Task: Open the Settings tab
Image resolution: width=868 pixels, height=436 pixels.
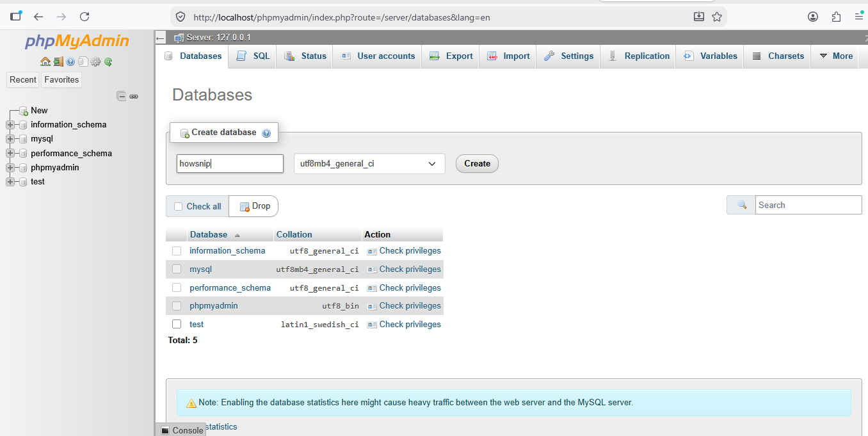Action: click(x=569, y=56)
